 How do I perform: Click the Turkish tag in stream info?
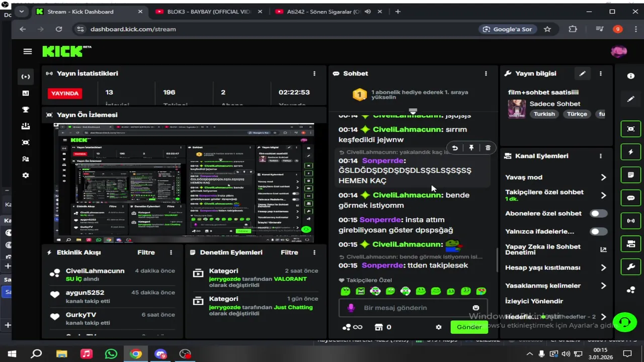tap(544, 114)
